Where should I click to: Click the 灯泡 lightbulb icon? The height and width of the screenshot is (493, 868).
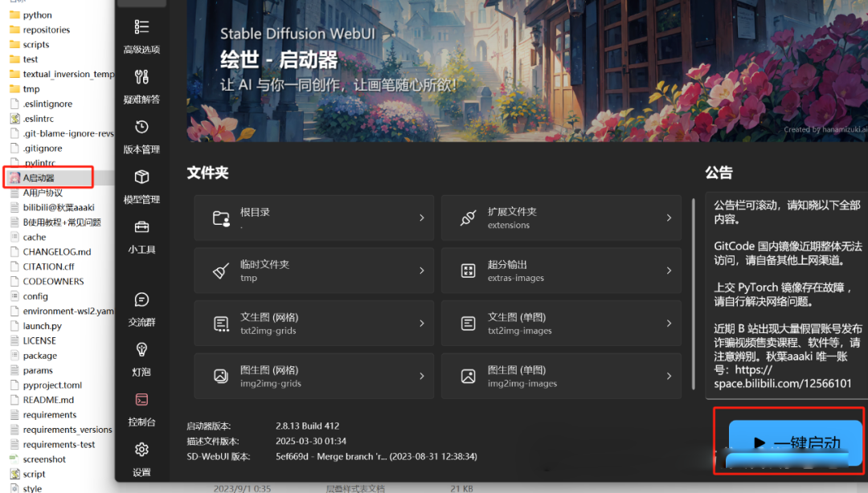141,349
